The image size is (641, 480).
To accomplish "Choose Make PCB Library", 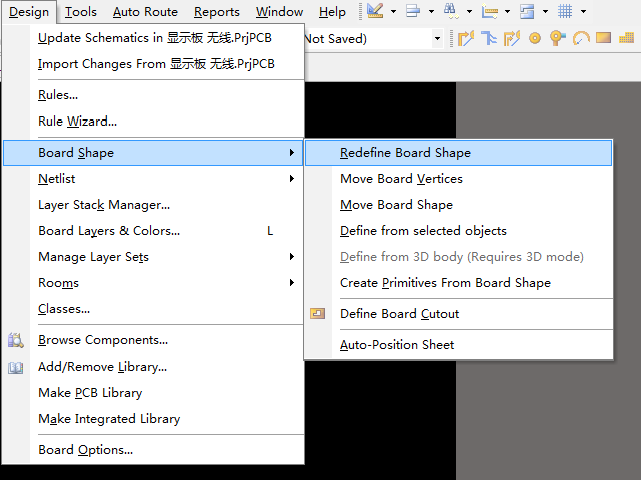I will [154, 393].
